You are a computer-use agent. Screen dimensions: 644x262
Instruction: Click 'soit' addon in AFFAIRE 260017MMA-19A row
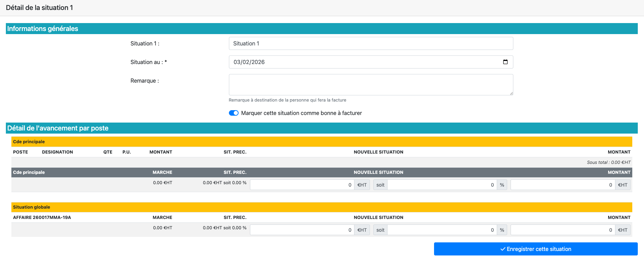point(380,230)
